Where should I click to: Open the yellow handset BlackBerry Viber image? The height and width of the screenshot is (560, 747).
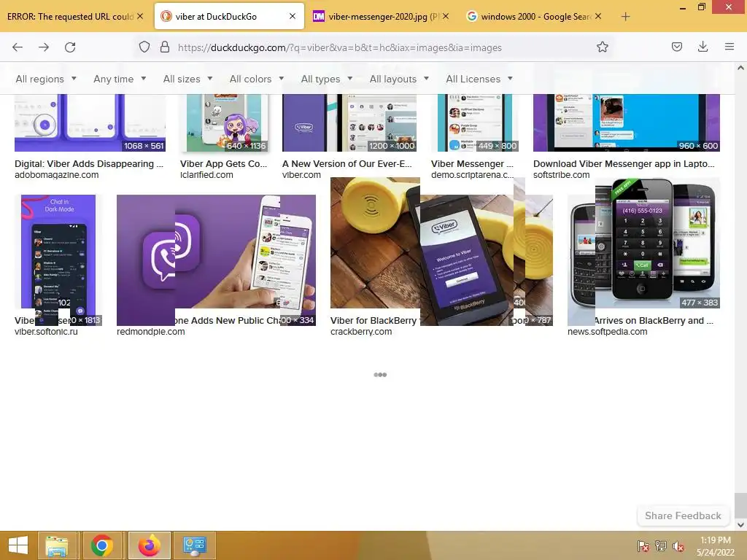pyautogui.click(x=441, y=252)
